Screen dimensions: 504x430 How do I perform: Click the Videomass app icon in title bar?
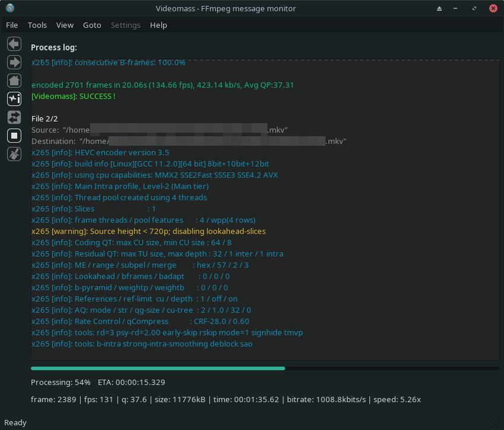tap(10, 8)
